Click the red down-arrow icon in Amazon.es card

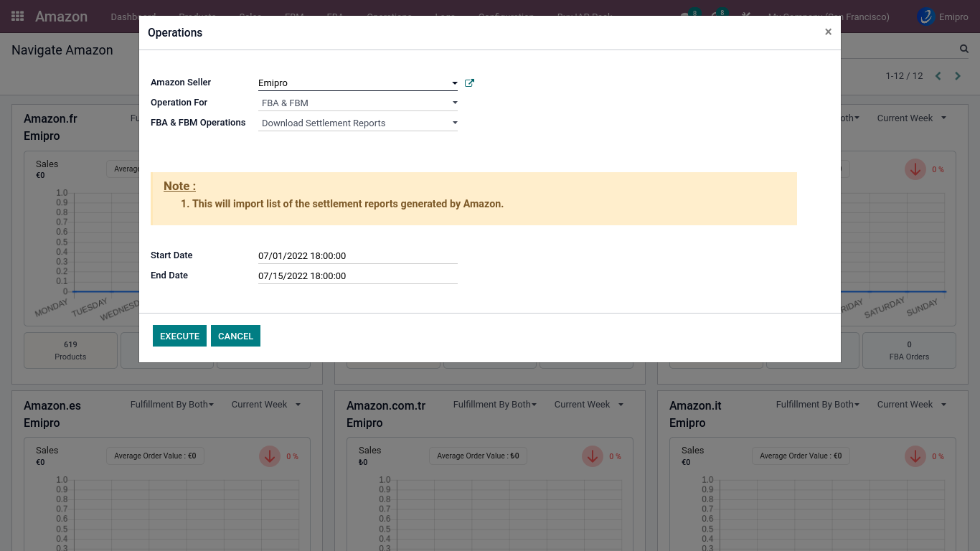point(270,456)
